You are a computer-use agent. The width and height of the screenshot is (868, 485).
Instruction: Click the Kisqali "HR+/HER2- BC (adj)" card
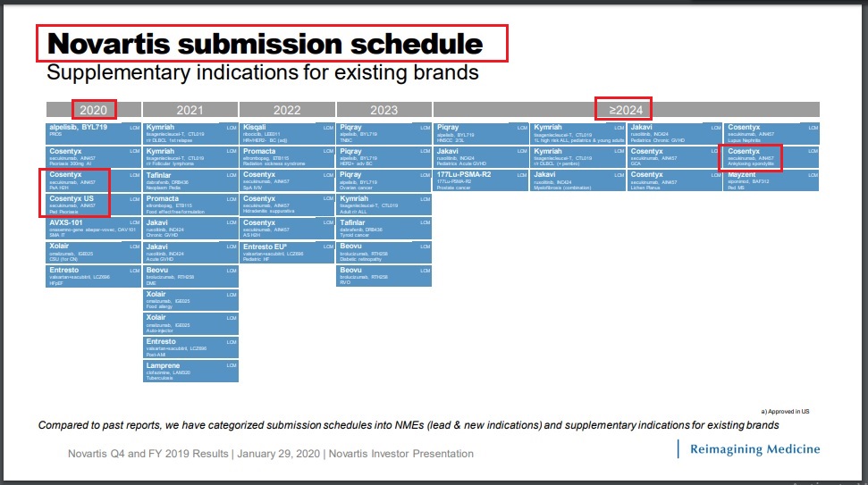[x=287, y=133]
